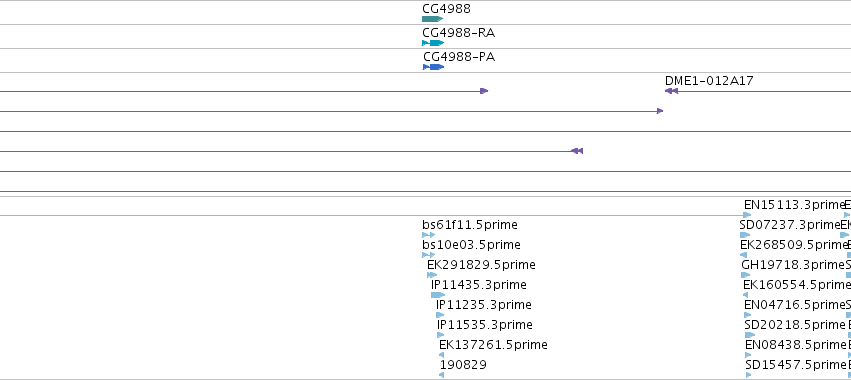Click the DME1-012A17 double arrowhead marker
The width and height of the screenshot is (851, 380).
671,91
